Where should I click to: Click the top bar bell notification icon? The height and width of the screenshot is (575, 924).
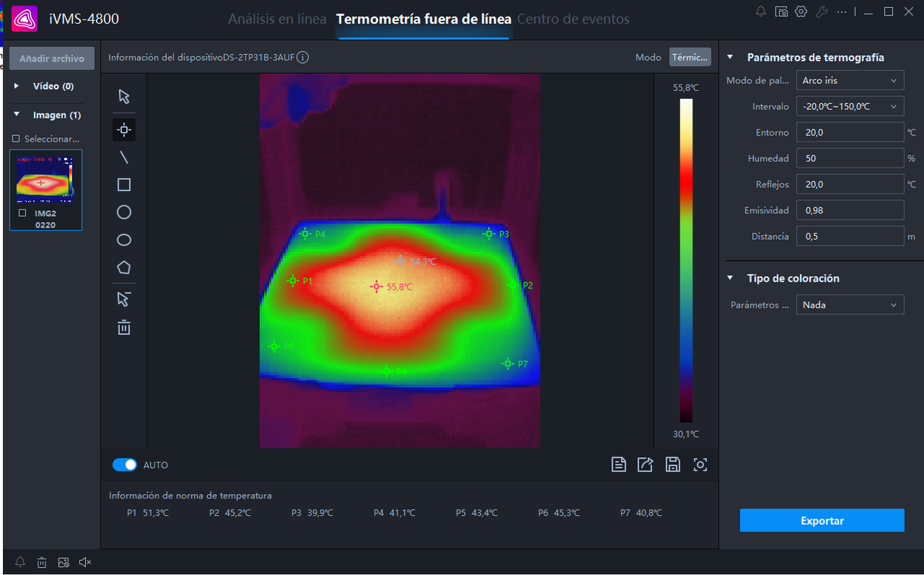coord(761,12)
